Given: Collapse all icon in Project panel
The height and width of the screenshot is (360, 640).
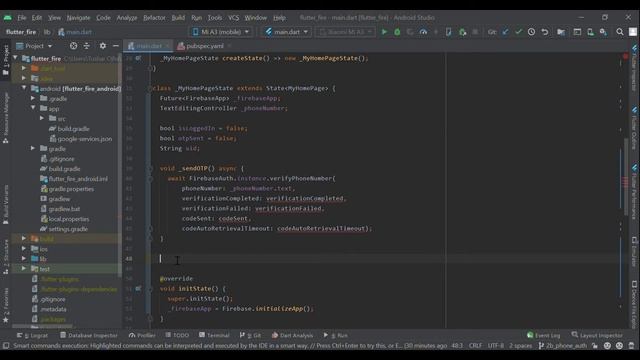Looking at the screenshot, I should 87,46.
